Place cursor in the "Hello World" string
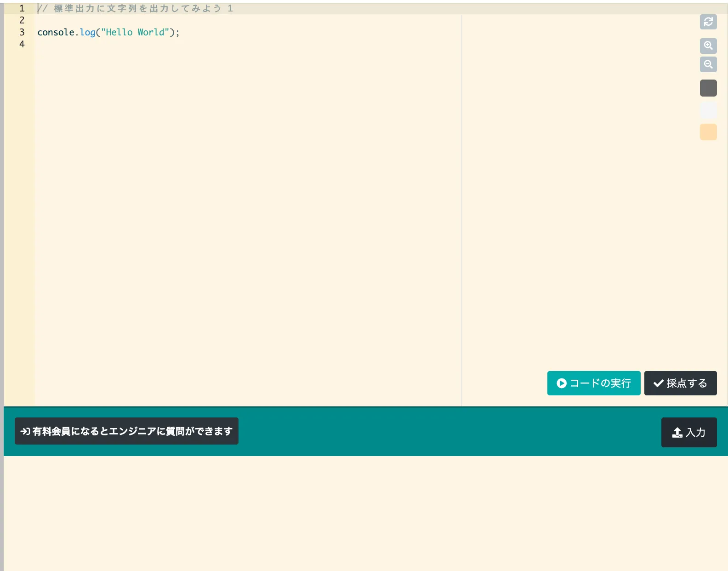 (135, 32)
